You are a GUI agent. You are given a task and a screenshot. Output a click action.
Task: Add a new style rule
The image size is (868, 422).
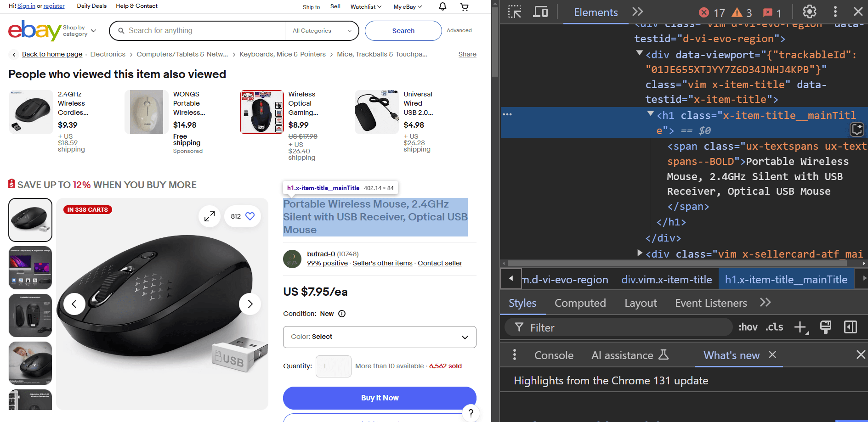point(801,327)
